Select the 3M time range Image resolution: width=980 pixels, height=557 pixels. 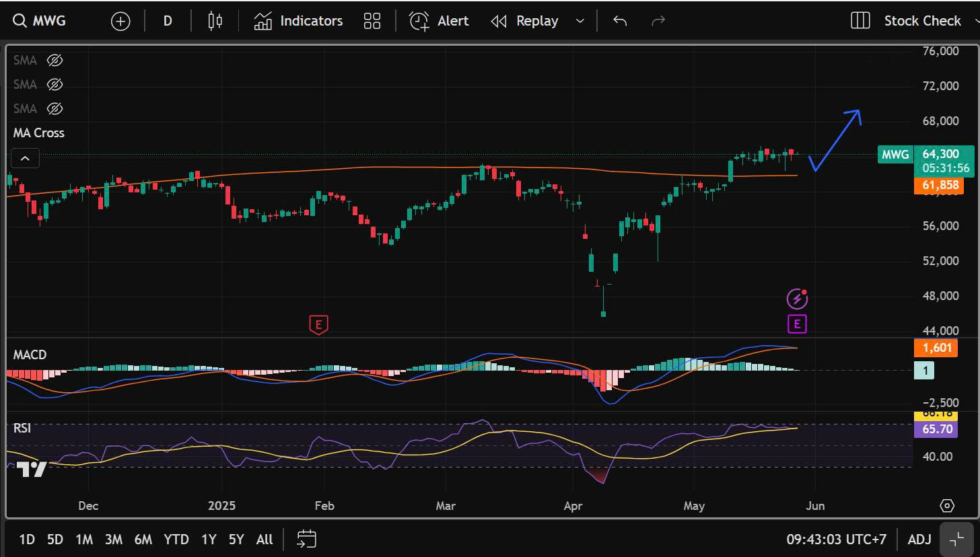(x=113, y=540)
